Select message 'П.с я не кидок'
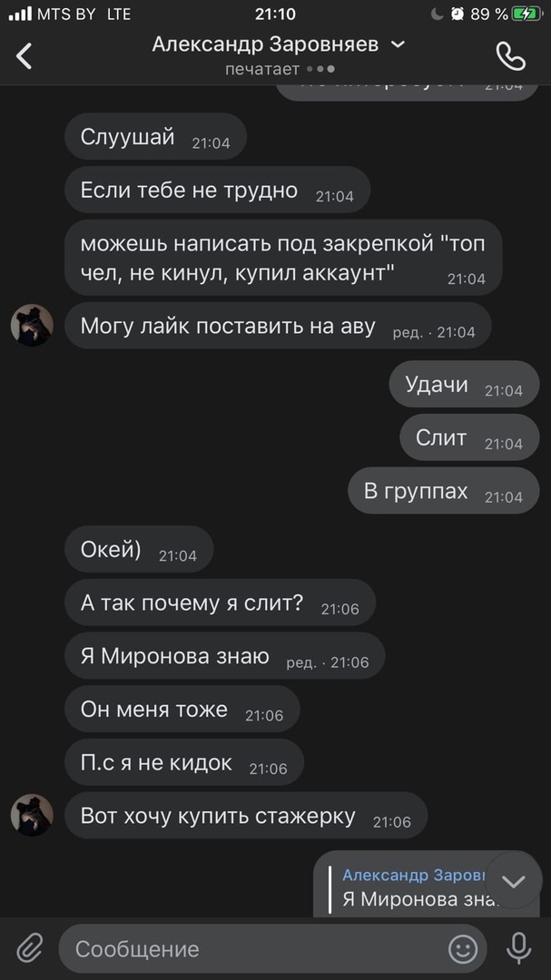Viewport: 551px width, 980px height. 184,762
